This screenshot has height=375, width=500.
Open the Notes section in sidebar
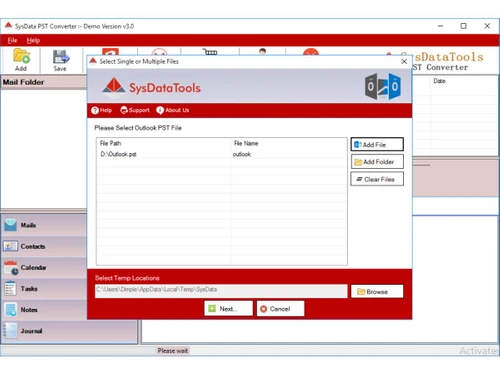point(44,310)
